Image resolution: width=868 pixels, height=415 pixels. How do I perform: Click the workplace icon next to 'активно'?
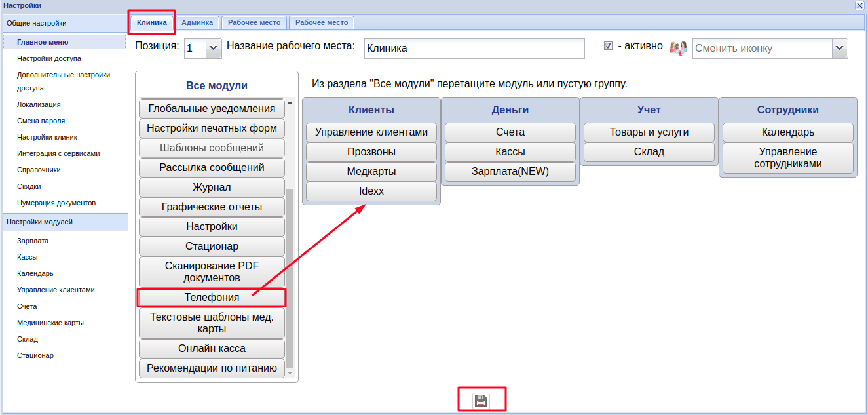coord(678,48)
